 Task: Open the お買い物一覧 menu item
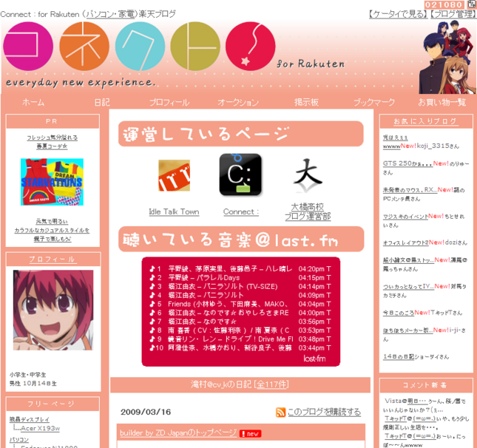[x=442, y=102]
